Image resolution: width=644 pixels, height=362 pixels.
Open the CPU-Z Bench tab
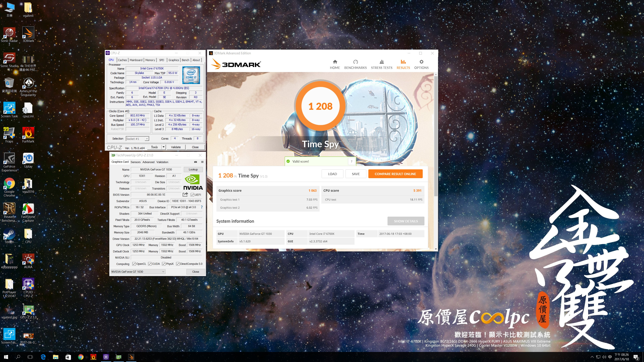coord(185,60)
